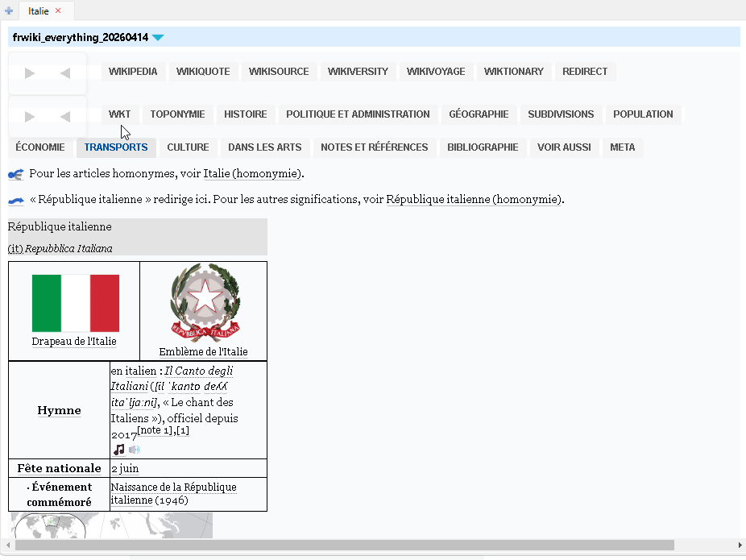Switch to the WIKTIONARY tab

(x=513, y=72)
